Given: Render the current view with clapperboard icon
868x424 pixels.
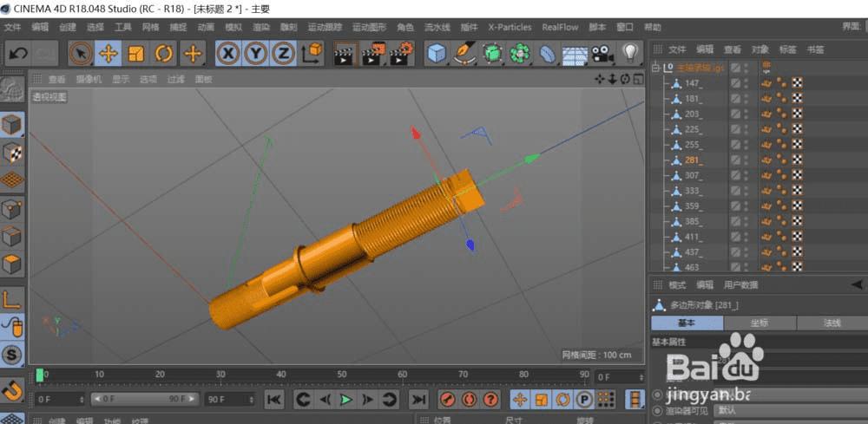Looking at the screenshot, I should point(345,54).
